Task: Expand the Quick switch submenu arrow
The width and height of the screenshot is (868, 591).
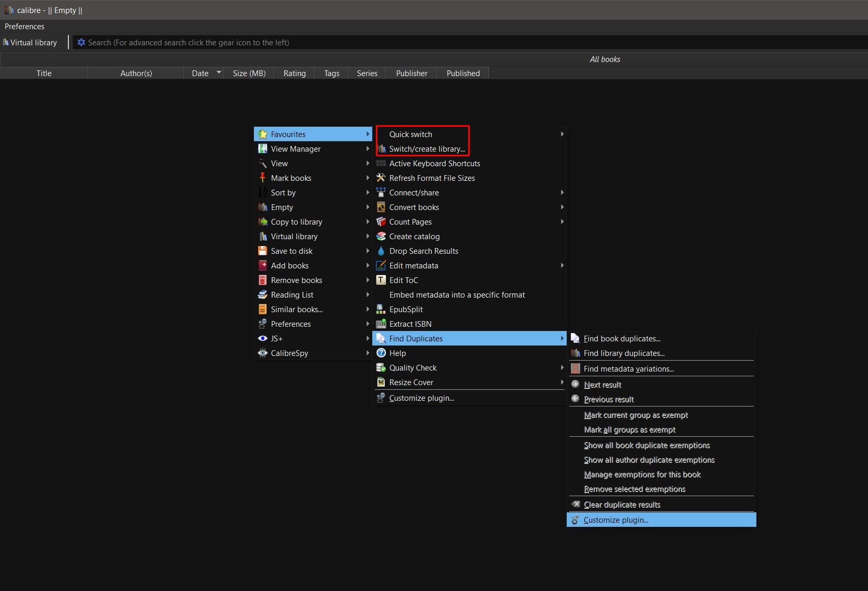Action: (x=562, y=134)
